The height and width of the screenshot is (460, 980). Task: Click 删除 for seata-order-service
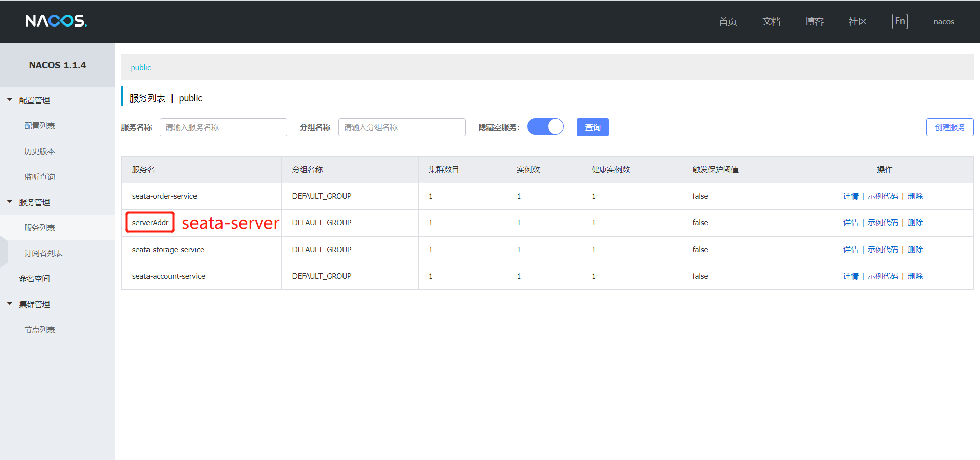pos(915,196)
